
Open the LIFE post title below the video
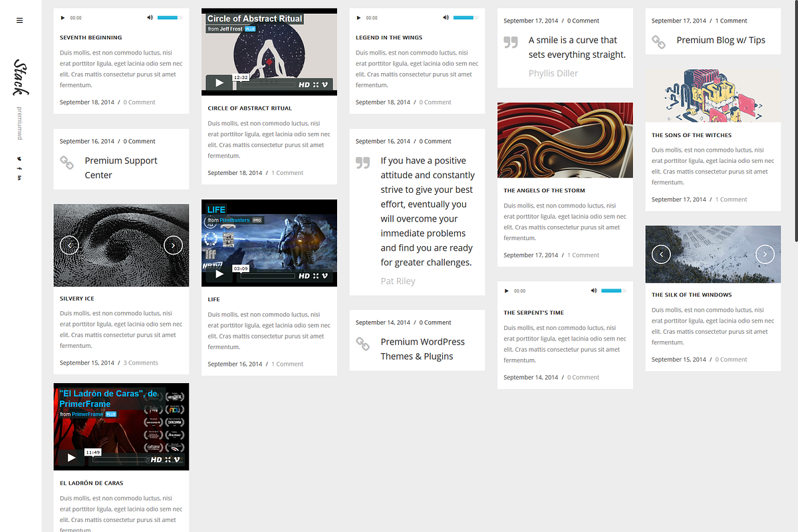point(213,300)
